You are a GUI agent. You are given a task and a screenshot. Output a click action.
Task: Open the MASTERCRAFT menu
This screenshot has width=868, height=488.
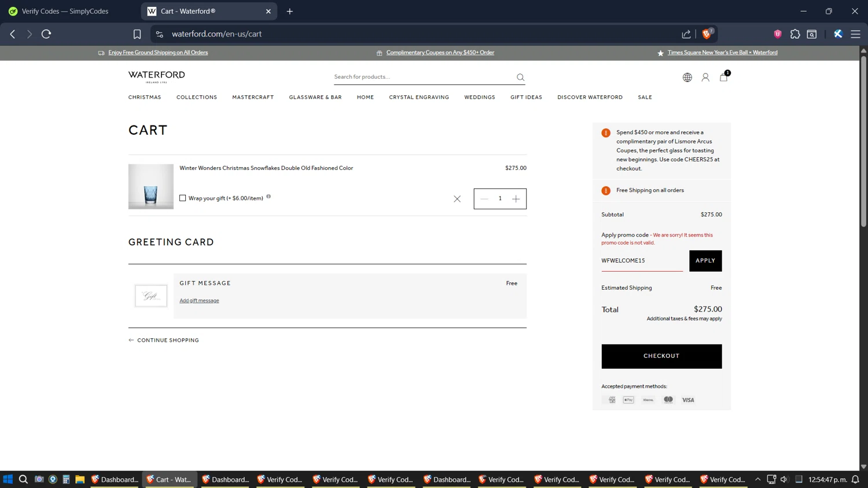coord(253,97)
